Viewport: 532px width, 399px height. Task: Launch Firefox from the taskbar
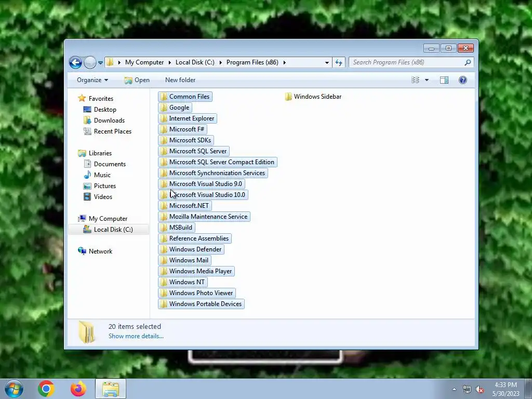(x=78, y=389)
